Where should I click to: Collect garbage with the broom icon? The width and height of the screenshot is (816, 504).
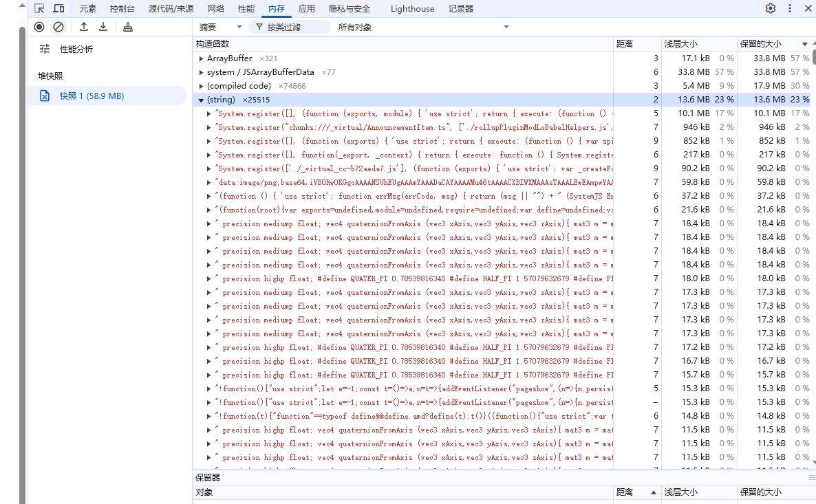[x=127, y=27]
